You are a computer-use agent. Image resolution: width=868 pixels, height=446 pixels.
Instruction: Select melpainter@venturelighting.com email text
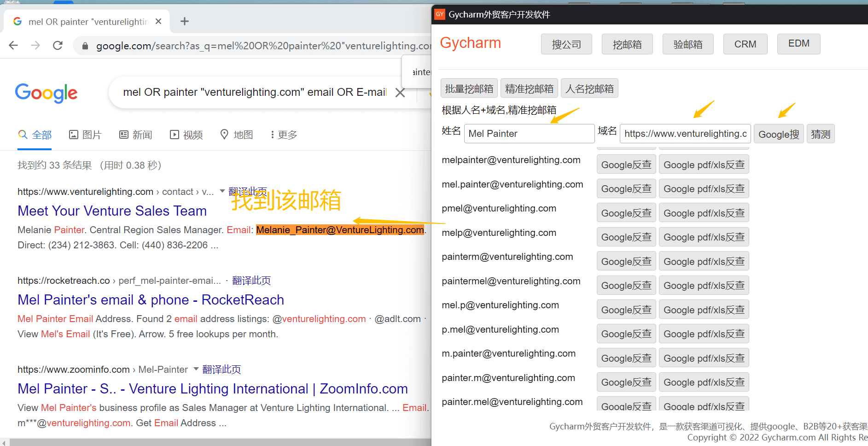coord(511,160)
